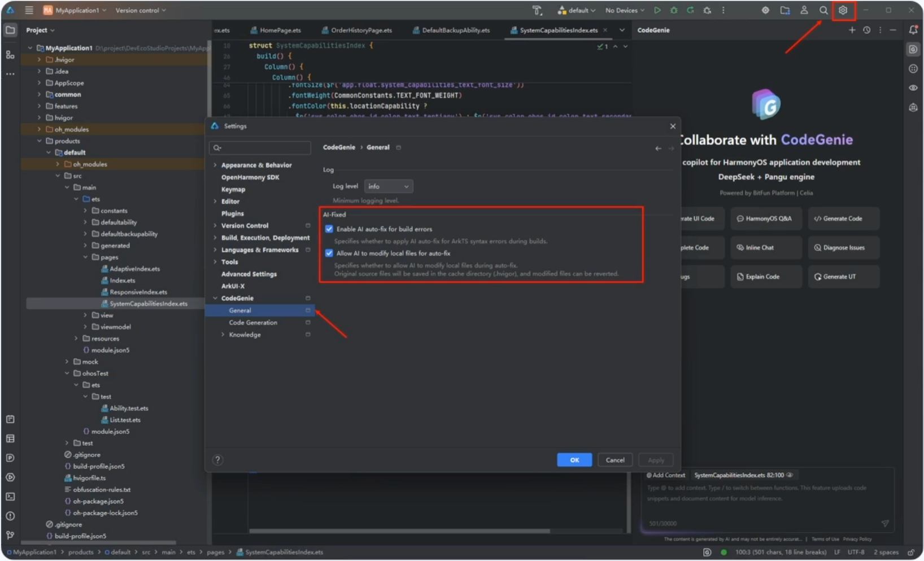Start debugging with the bug icon
The image size is (924, 561).
(674, 10)
